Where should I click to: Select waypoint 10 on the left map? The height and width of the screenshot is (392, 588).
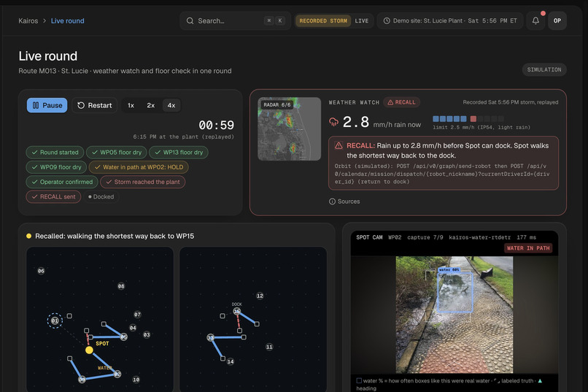[136, 380]
